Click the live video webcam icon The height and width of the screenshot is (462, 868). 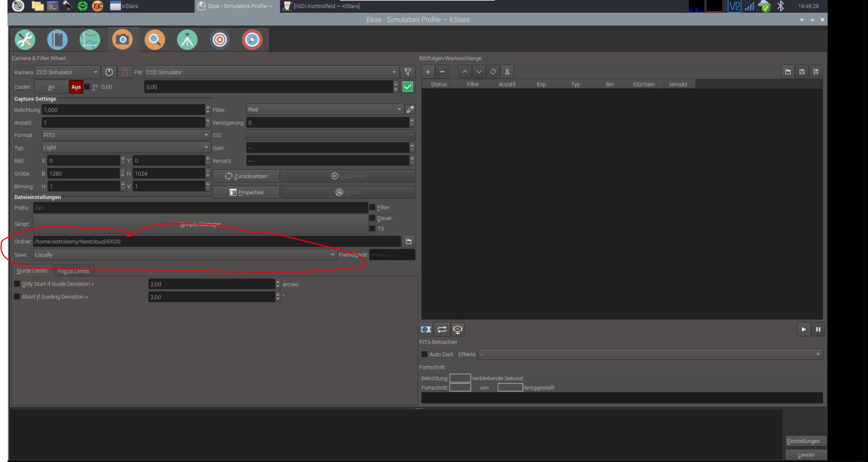coord(457,330)
